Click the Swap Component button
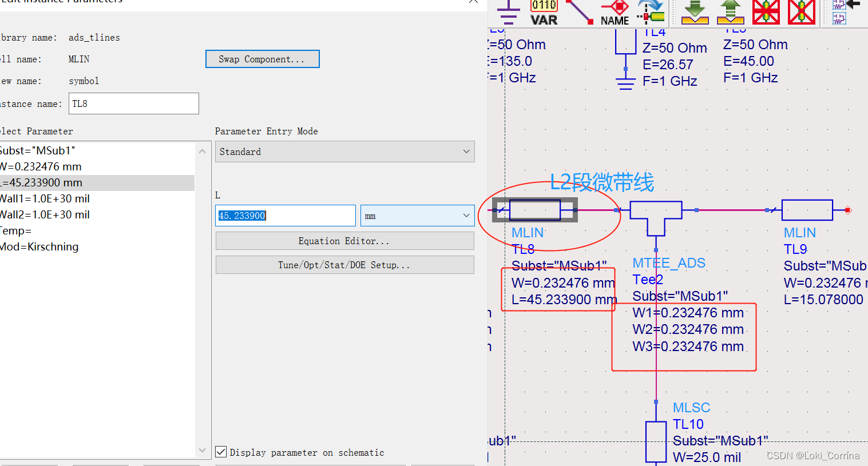Screen dimensions: 868x466 [263, 59]
